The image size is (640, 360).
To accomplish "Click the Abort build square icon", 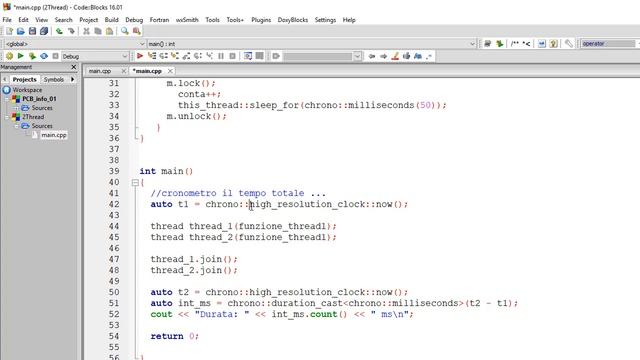I will coord(56,56).
